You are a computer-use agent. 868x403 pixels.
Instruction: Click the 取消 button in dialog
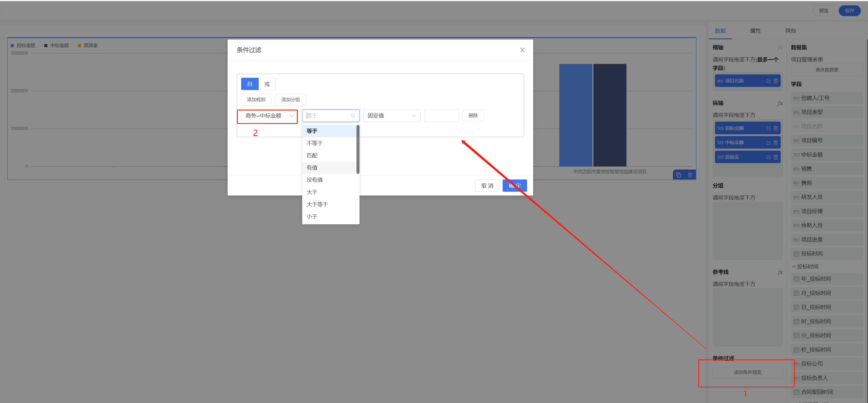pyautogui.click(x=487, y=186)
